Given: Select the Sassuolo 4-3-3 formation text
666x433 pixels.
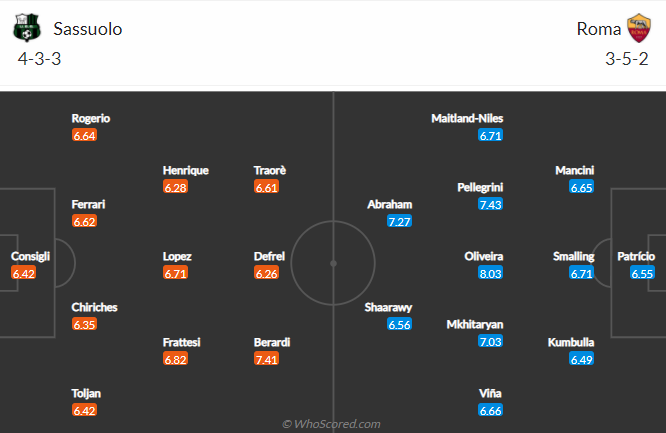Looking at the screenshot, I should (40, 59).
